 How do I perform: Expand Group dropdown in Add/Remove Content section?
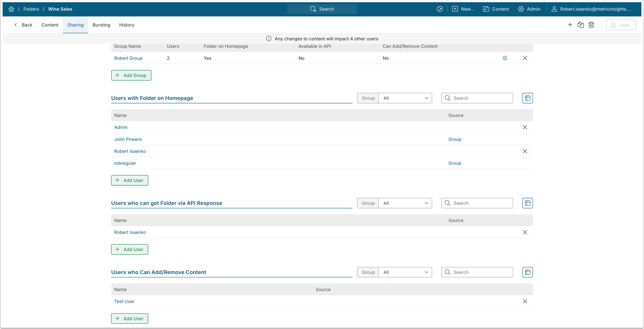click(405, 272)
